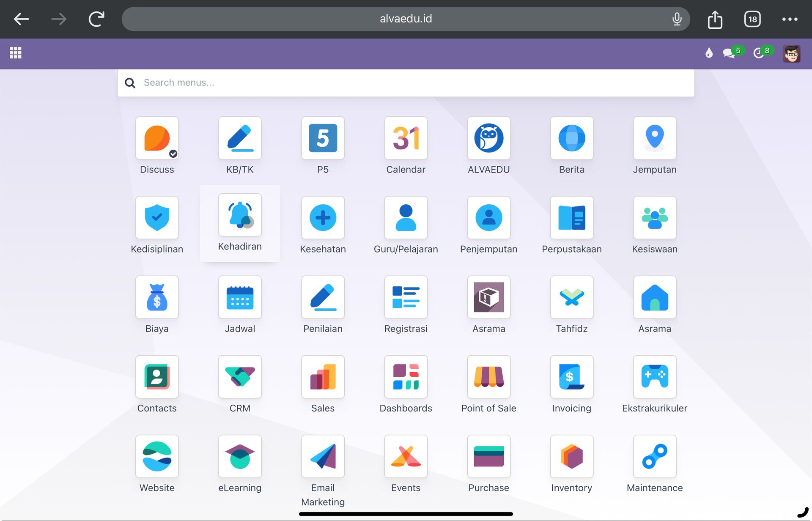Image resolution: width=812 pixels, height=521 pixels.
Task: Go back in the browser
Action: [x=21, y=19]
